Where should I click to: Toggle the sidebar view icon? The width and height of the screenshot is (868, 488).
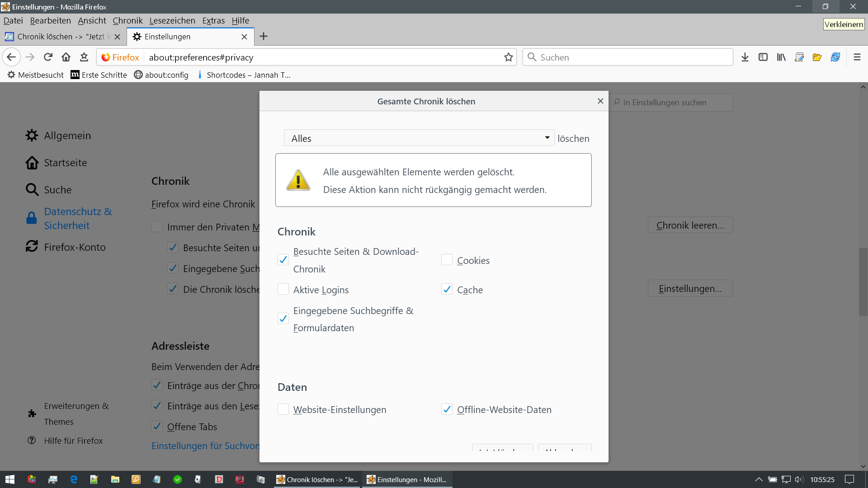tap(763, 57)
